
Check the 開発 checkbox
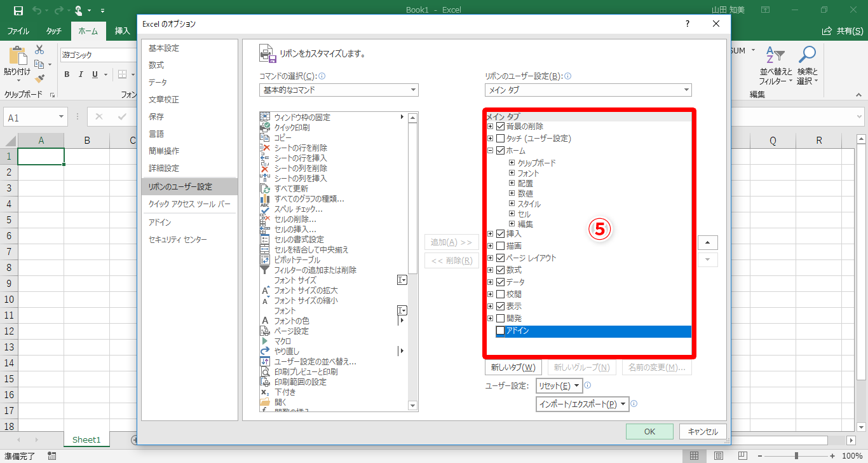(500, 319)
